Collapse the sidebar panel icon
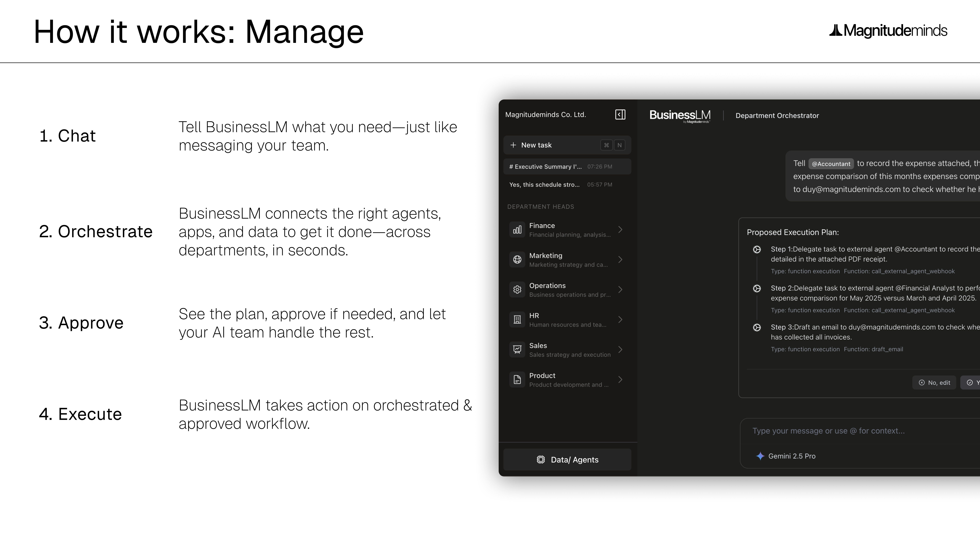This screenshot has height=551, width=980. click(x=620, y=114)
